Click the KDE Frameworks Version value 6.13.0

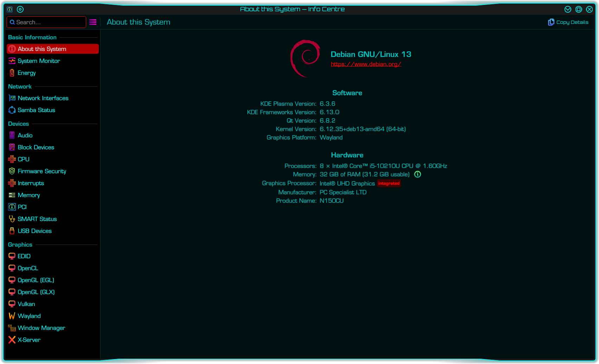click(x=329, y=112)
